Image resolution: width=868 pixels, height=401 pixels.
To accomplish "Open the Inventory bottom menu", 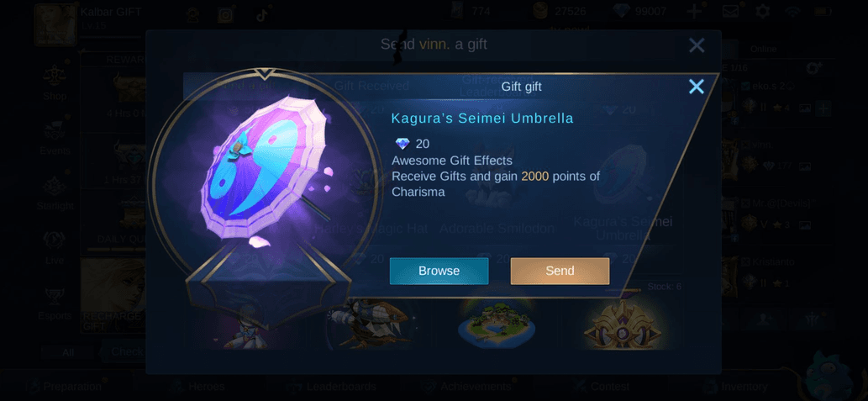I will pos(734,387).
